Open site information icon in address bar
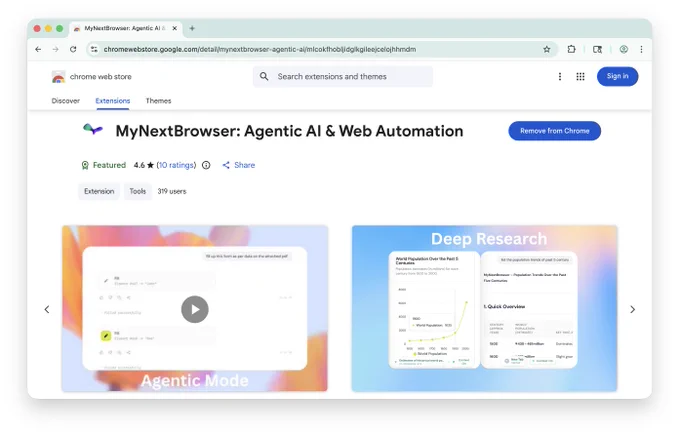This screenshot has height=435, width=680. coord(94,49)
